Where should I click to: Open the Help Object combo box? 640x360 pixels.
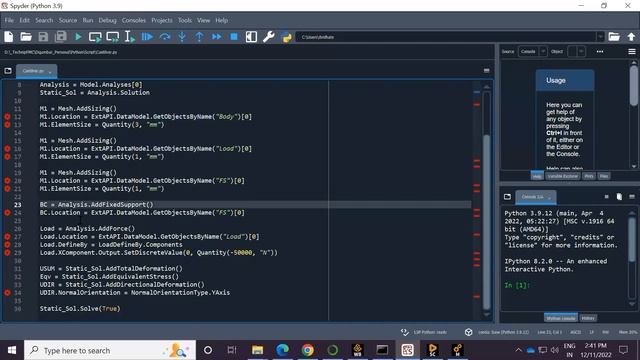576,51
